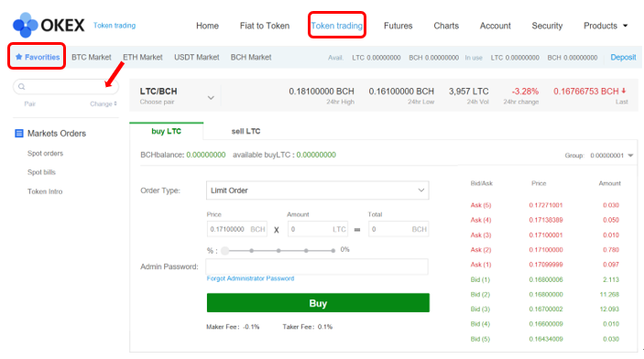Click the 100% end dot on percent slider
The image size is (644, 359).
[333, 251]
